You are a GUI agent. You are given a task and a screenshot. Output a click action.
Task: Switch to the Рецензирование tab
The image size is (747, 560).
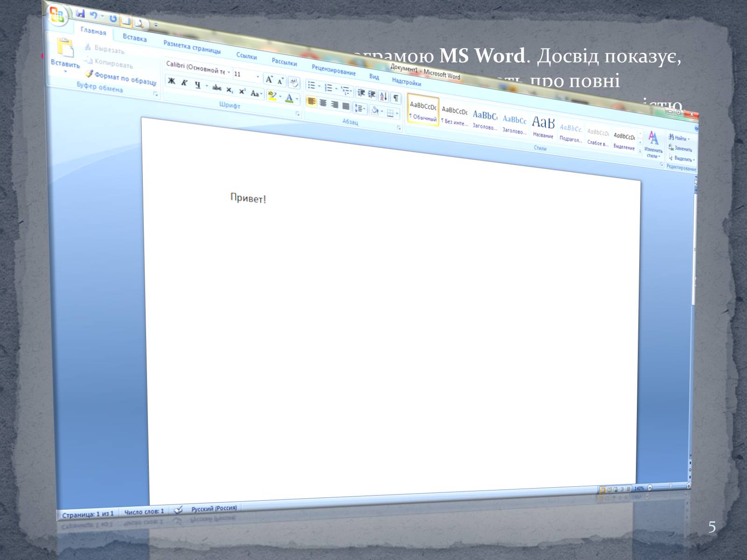pyautogui.click(x=334, y=70)
